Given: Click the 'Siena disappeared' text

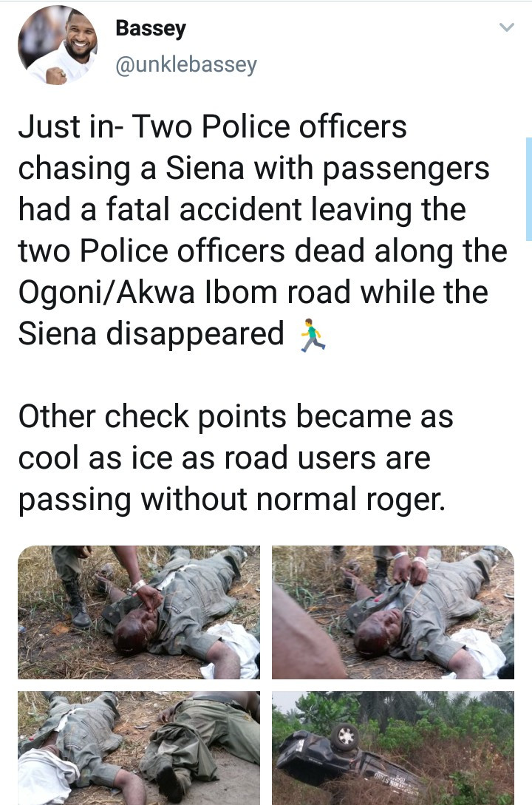Looking at the screenshot, I should [151, 333].
